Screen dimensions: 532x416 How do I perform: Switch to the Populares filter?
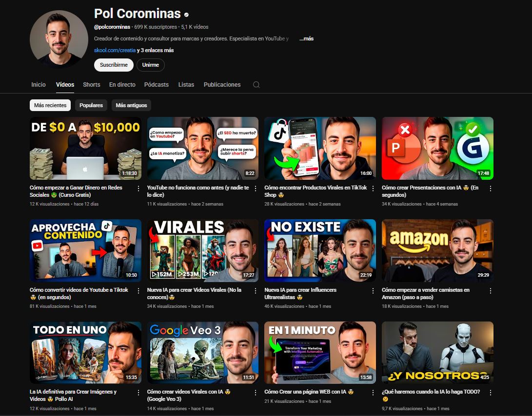click(91, 105)
